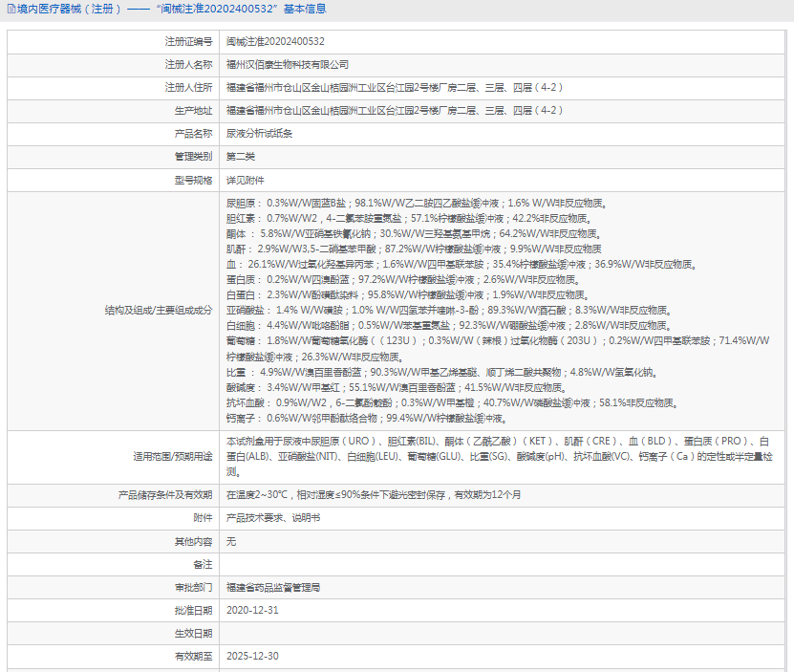Click the label 适用范围/预期用途
The image size is (794, 672).
(x=173, y=457)
